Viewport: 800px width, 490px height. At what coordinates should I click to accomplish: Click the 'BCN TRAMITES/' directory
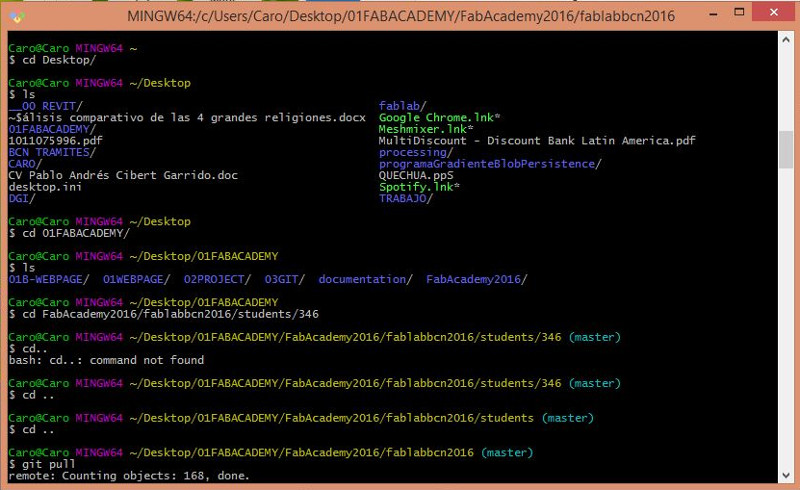(x=52, y=152)
